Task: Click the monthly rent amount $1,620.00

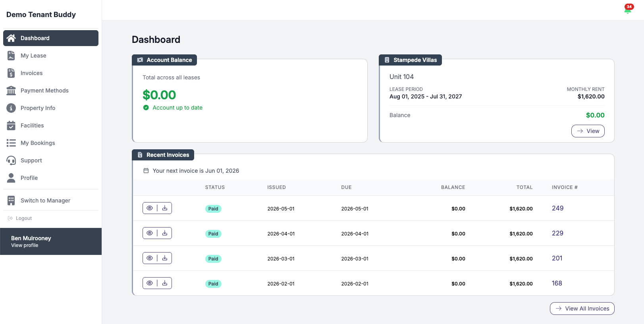Action: pyautogui.click(x=591, y=96)
